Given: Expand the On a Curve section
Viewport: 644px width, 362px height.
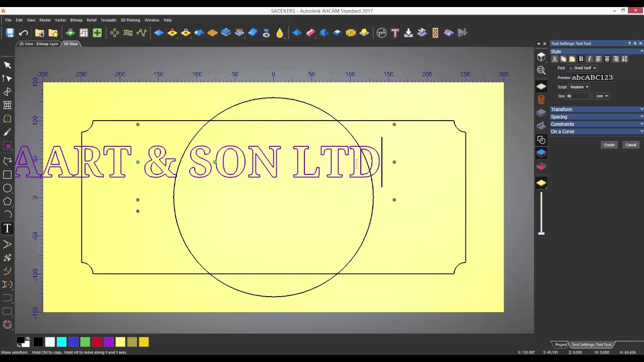Looking at the screenshot, I should point(597,132).
